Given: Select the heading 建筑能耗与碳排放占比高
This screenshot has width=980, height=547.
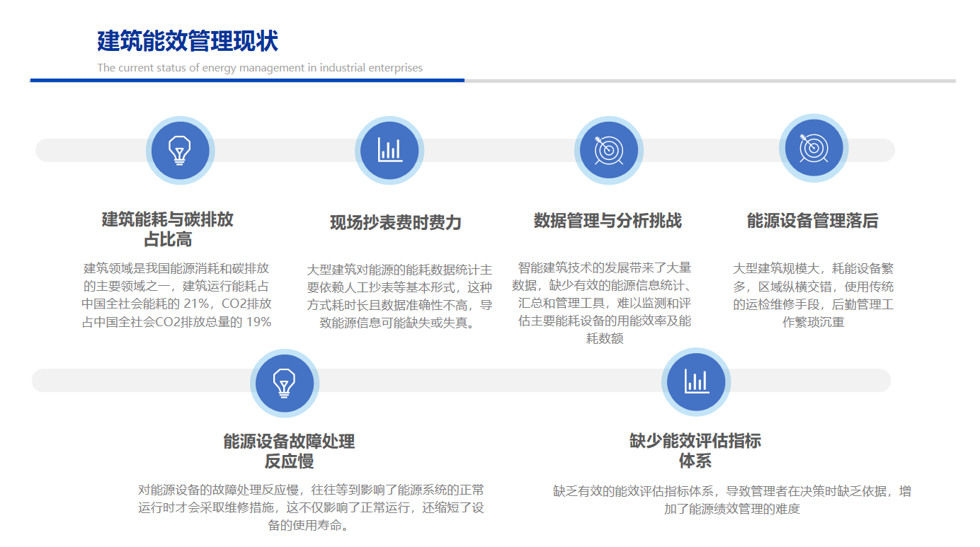Looking at the screenshot, I should point(168,229).
